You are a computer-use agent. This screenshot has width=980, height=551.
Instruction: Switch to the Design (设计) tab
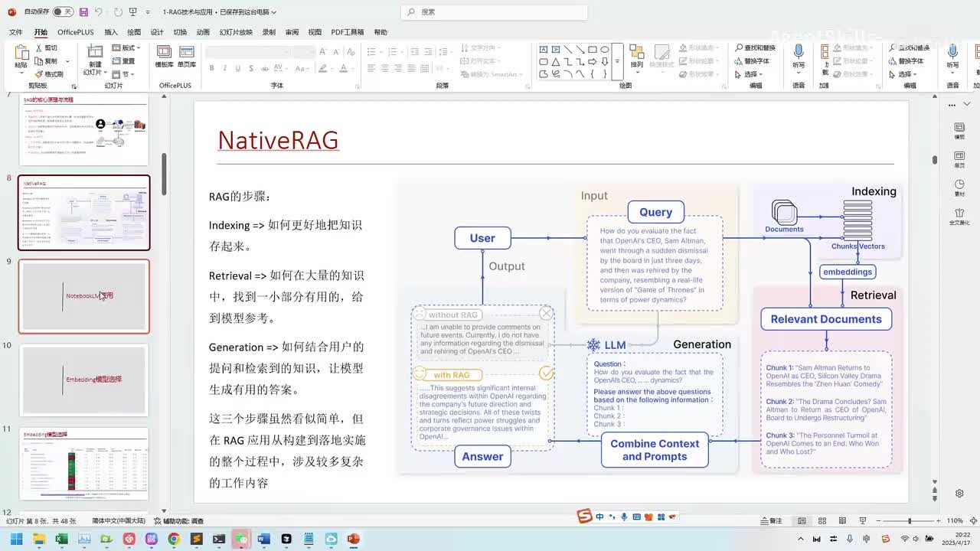pyautogui.click(x=157, y=32)
